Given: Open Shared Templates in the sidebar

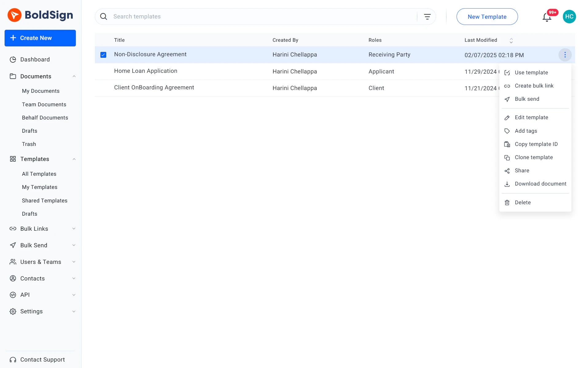Looking at the screenshot, I should [45, 200].
